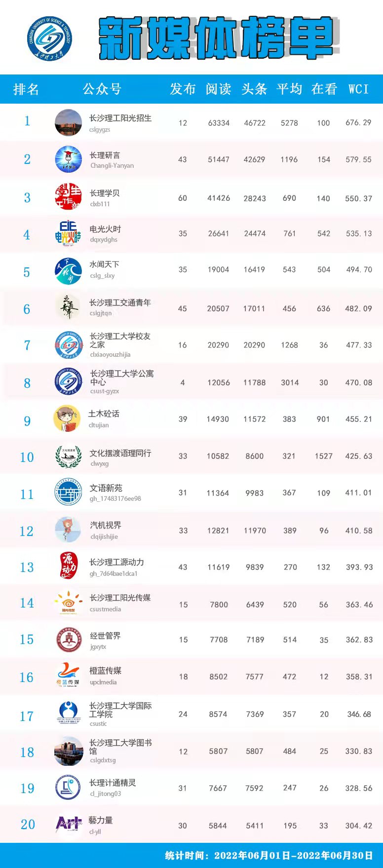Screen dimensions: 383x868
Task: Select the 在看 column header
Action: pyautogui.click(x=324, y=89)
